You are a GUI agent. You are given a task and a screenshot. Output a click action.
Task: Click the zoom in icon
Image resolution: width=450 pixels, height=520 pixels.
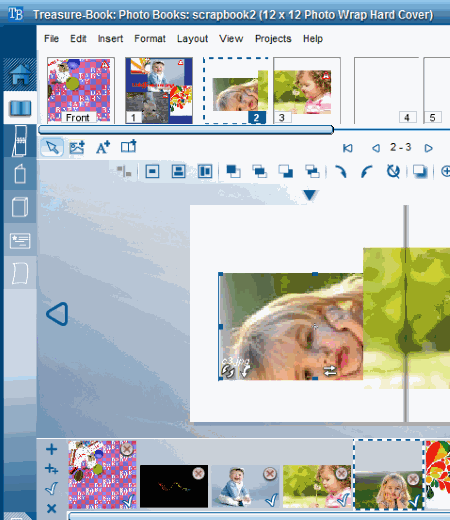tap(445, 172)
